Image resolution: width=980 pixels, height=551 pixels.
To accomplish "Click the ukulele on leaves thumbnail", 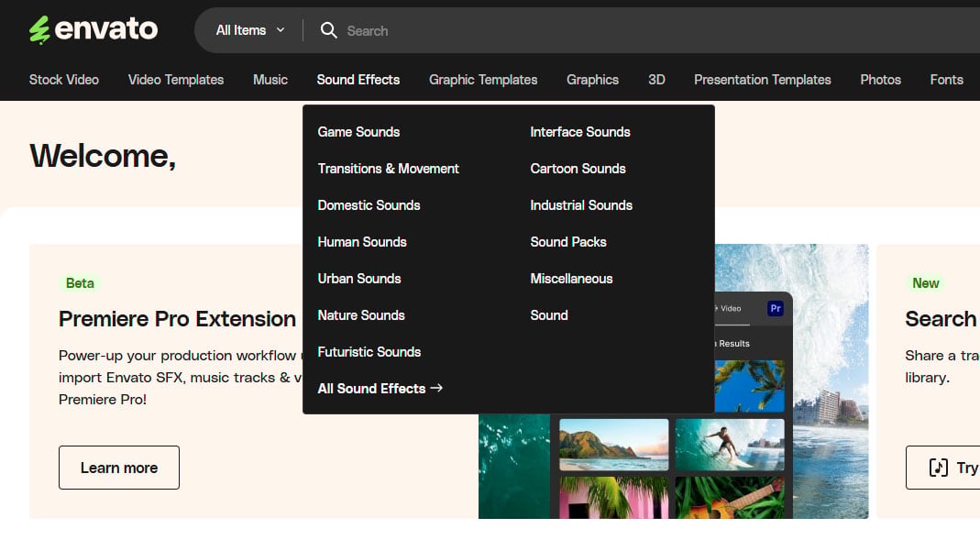I will click(730, 498).
